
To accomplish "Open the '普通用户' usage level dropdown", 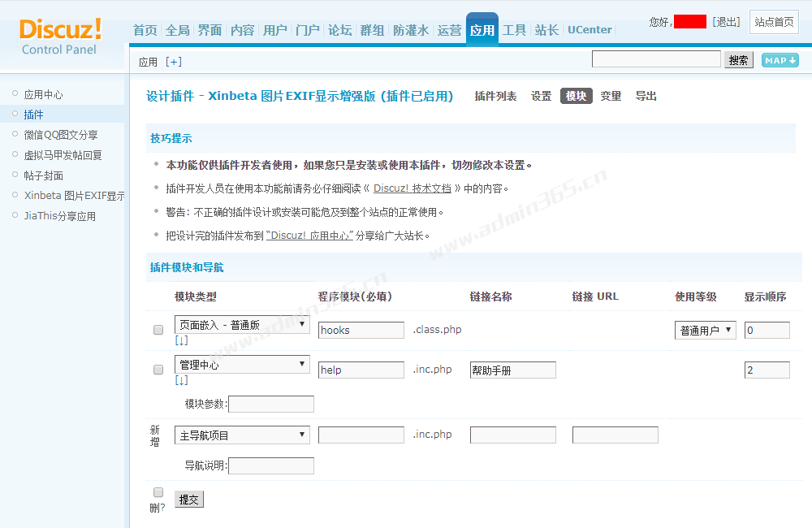I will point(706,330).
